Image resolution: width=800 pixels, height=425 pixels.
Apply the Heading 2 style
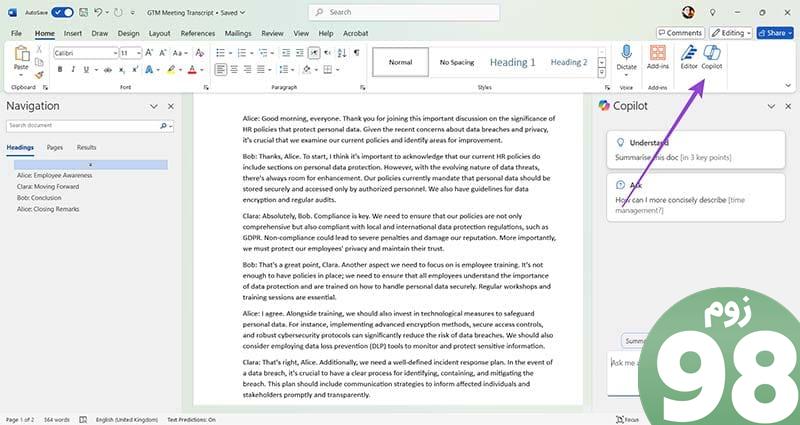569,62
